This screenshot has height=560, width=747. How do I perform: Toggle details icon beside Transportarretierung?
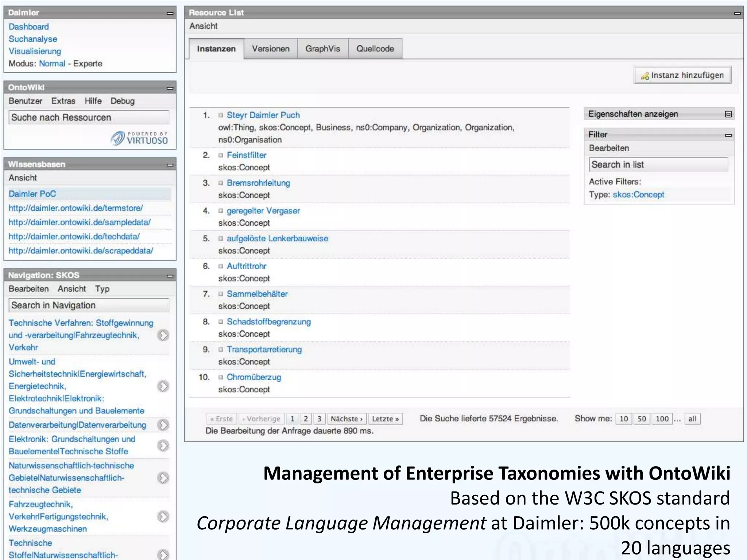coord(221,349)
